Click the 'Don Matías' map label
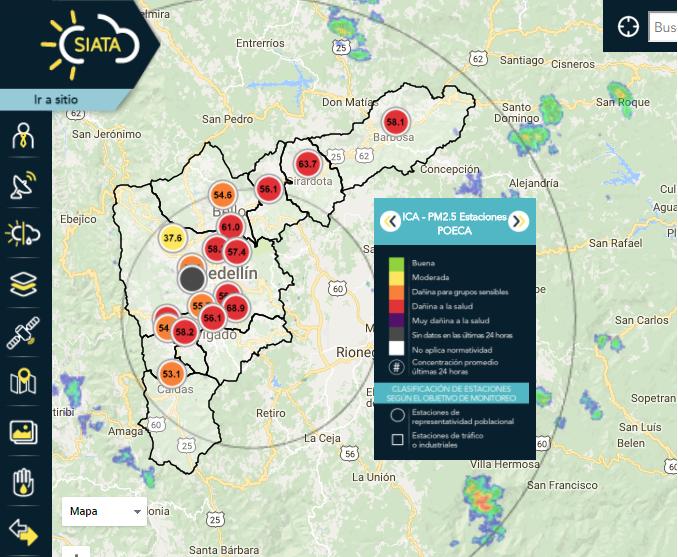The image size is (678, 557). pyautogui.click(x=350, y=102)
